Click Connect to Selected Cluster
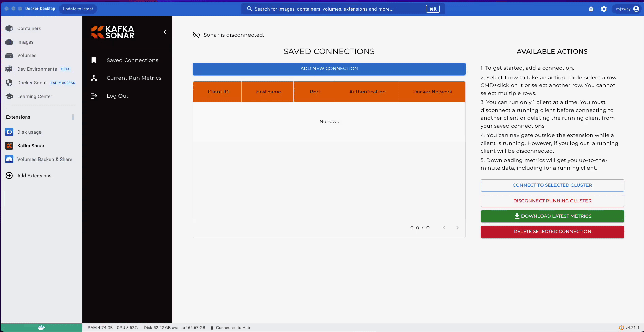 552,185
